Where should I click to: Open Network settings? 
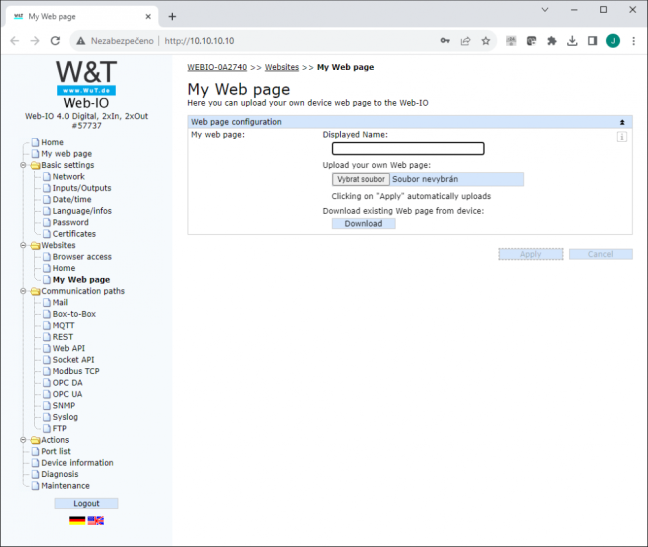(69, 177)
